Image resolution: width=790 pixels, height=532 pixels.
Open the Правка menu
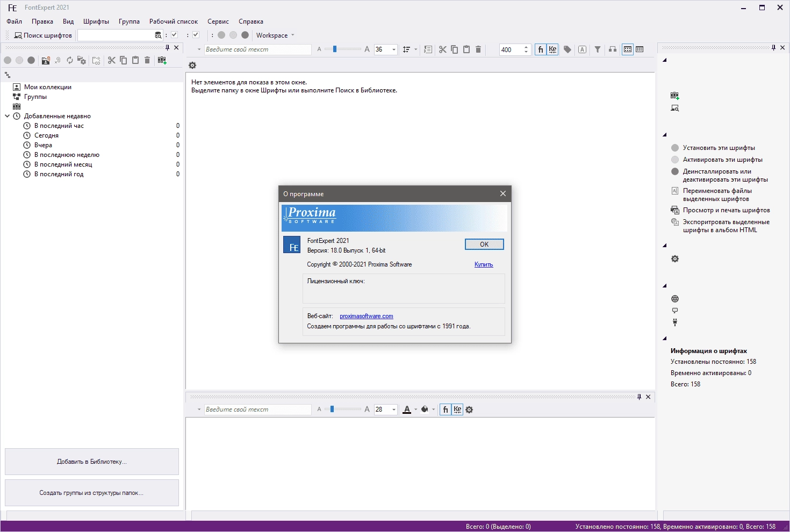(42, 21)
